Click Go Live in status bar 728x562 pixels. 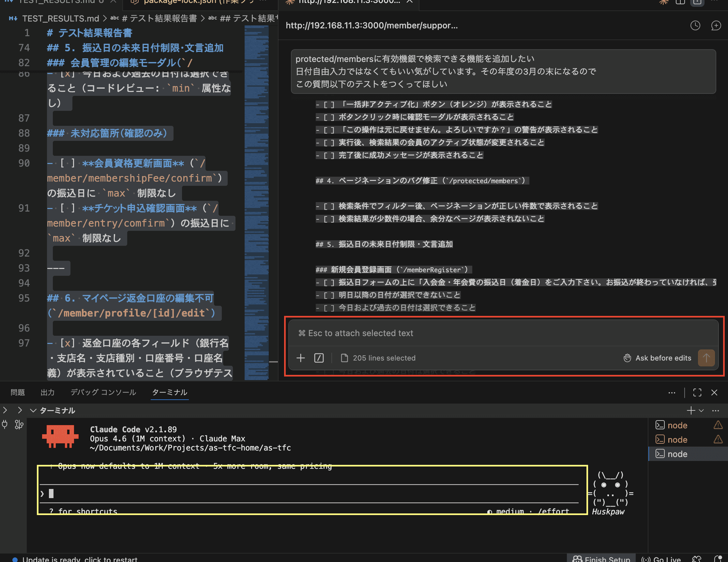tap(661, 559)
